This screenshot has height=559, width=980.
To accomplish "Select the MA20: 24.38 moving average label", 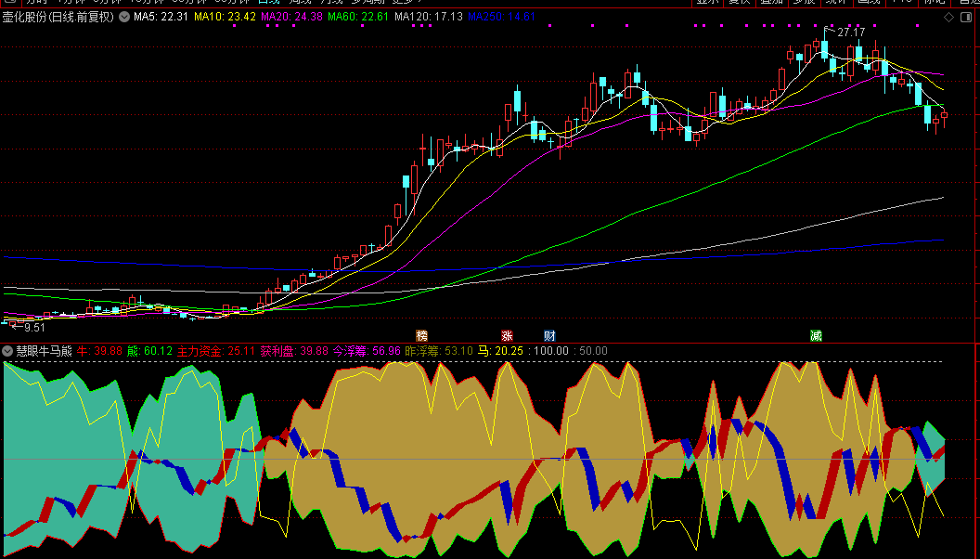I will pyautogui.click(x=292, y=17).
